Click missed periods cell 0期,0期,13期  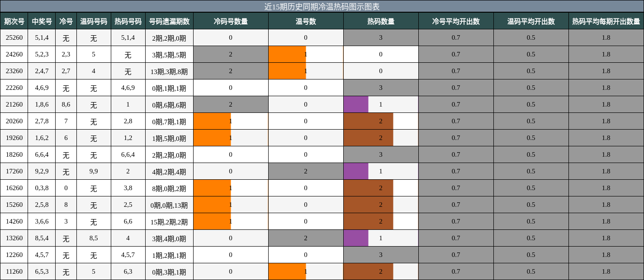[x=169, y=205]
